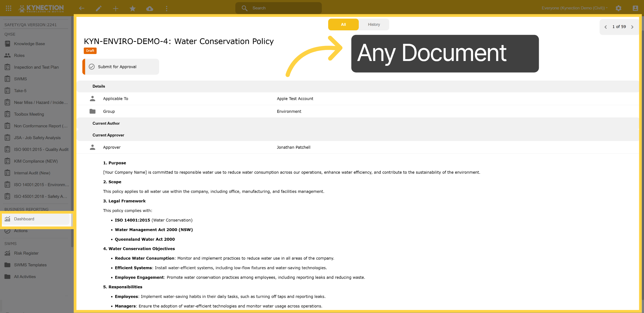Click the Environment group value
The image size is (644, 313).
coord(289,111)
